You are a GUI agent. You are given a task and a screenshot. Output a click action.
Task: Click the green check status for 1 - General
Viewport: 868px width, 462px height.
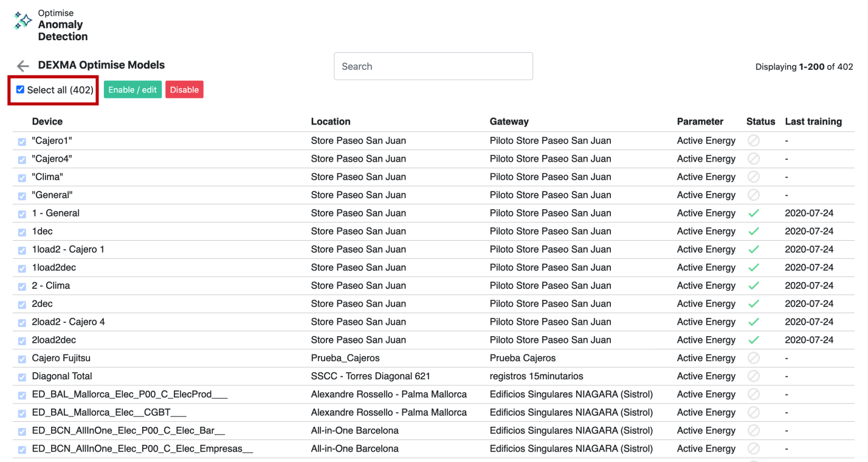tap(753, 213)
